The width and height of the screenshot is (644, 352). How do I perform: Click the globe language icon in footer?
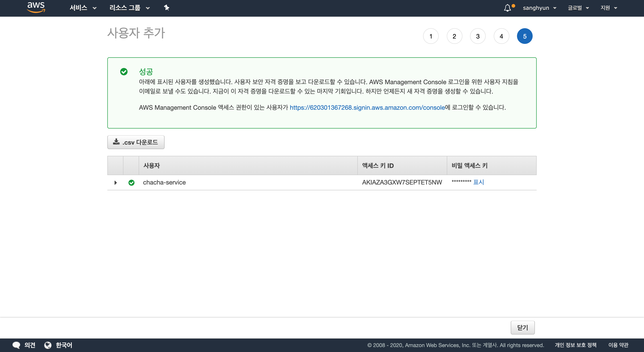coord(48,345)
